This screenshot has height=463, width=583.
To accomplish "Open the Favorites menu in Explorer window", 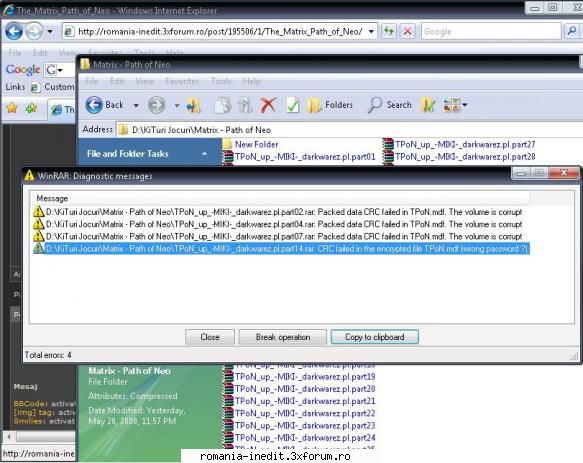I will click(x=182, y=81).
